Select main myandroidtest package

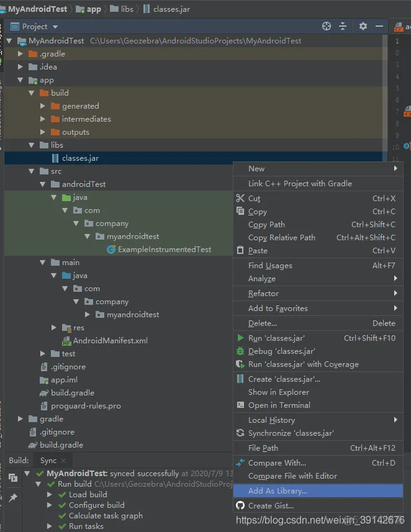[133, 315]
